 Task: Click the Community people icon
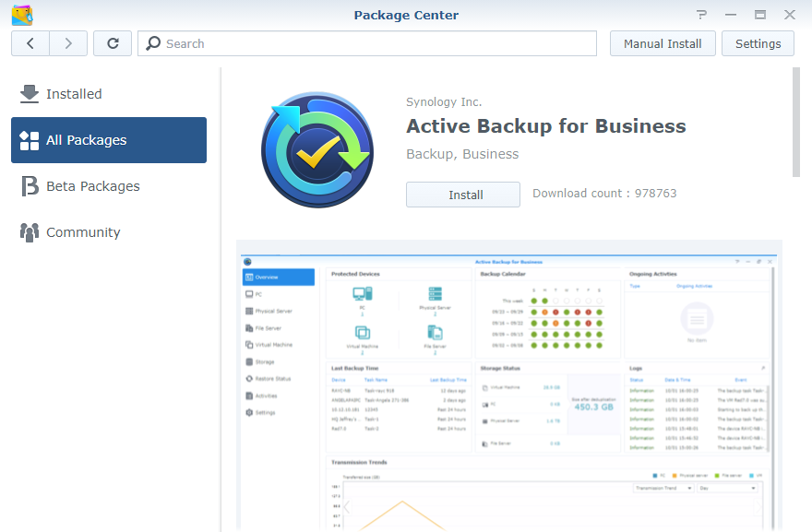pyautogui.click(x=30, y=232)
